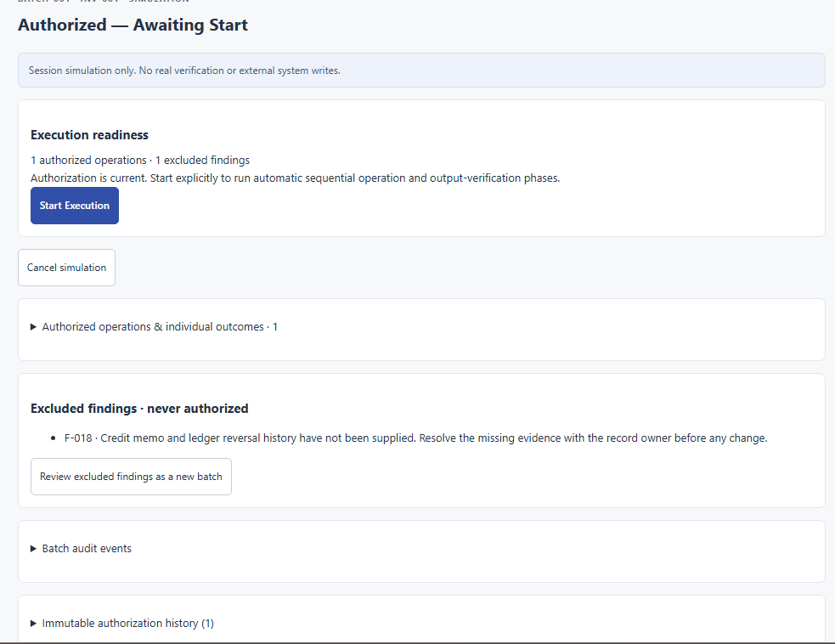The height and width of the screenshot is (644, 835).
Task: Click the 'Authorization is current' description line
Action: click(295, 178)
